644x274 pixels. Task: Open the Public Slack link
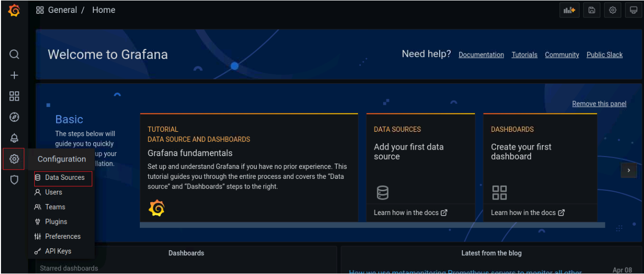604,55
